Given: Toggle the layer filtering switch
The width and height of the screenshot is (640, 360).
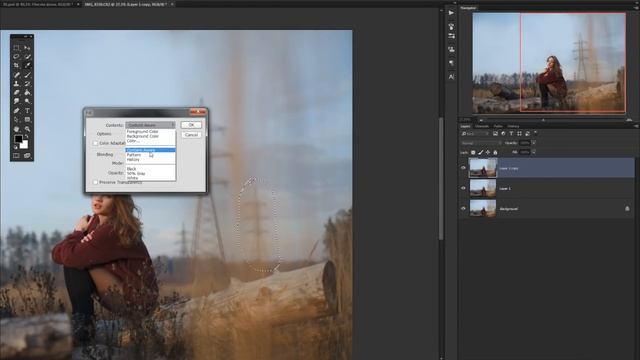Looking at the screenshot, I should [x=535, y=133].
